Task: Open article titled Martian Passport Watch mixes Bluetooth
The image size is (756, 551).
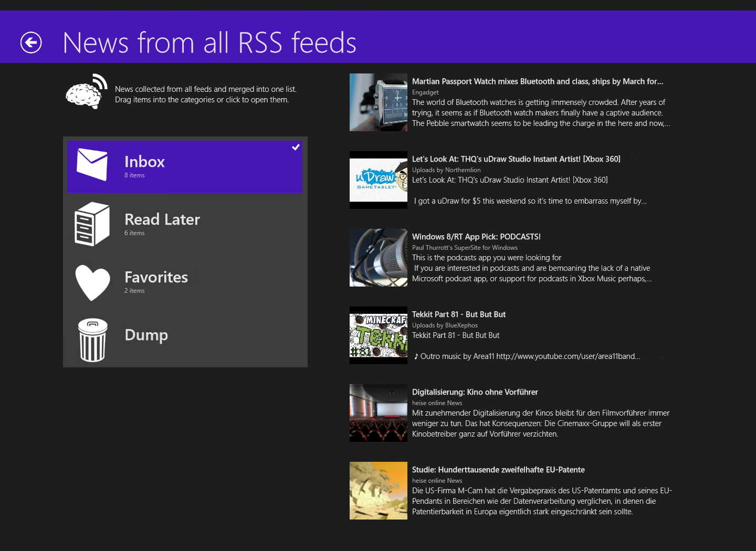Action: 538,81
